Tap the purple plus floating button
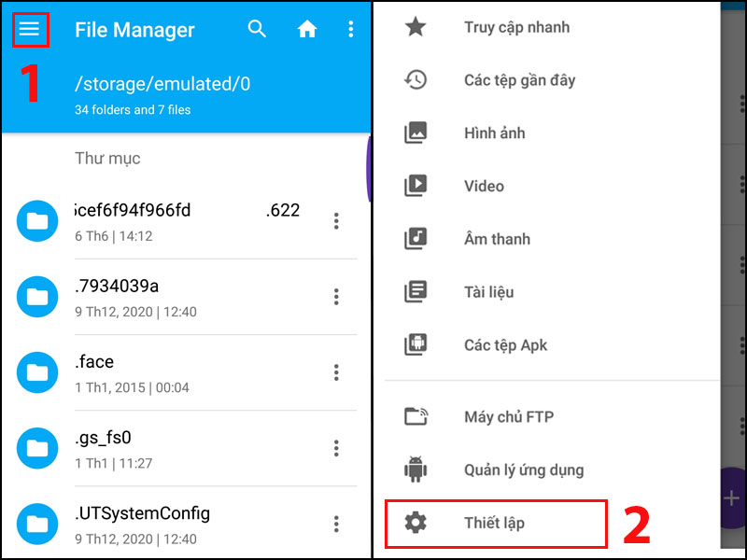Image resolution: width=747 pixels, height=560 pixels. coord(731,498)
